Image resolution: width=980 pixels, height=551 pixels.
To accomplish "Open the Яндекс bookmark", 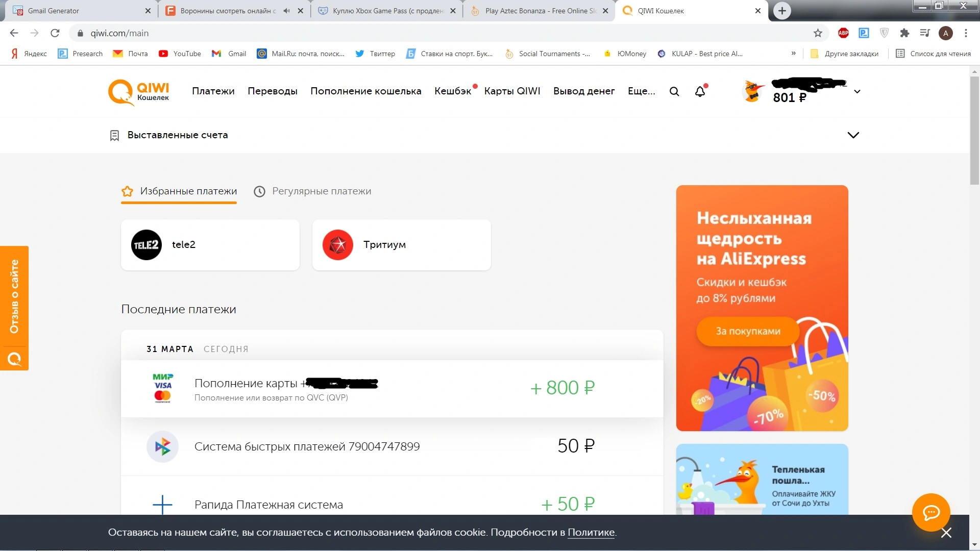I will tap(29, 54).
